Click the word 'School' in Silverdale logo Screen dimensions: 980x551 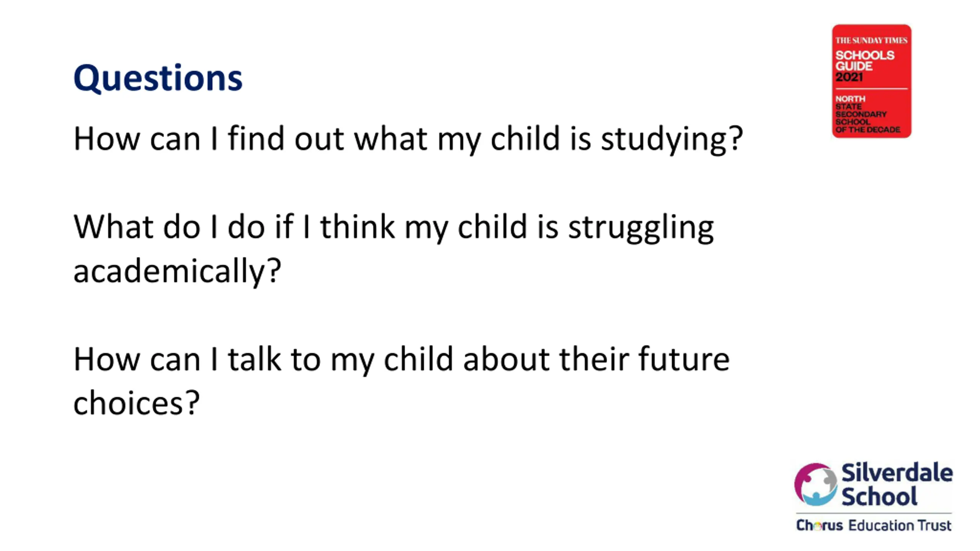click(879, 497)
